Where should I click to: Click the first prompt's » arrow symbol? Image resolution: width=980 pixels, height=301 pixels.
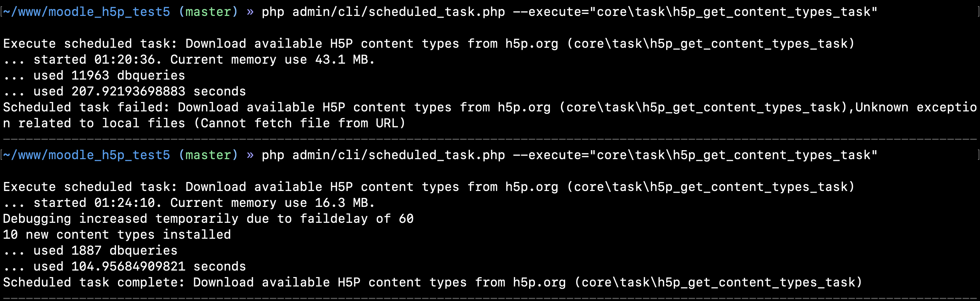point(250,12)
